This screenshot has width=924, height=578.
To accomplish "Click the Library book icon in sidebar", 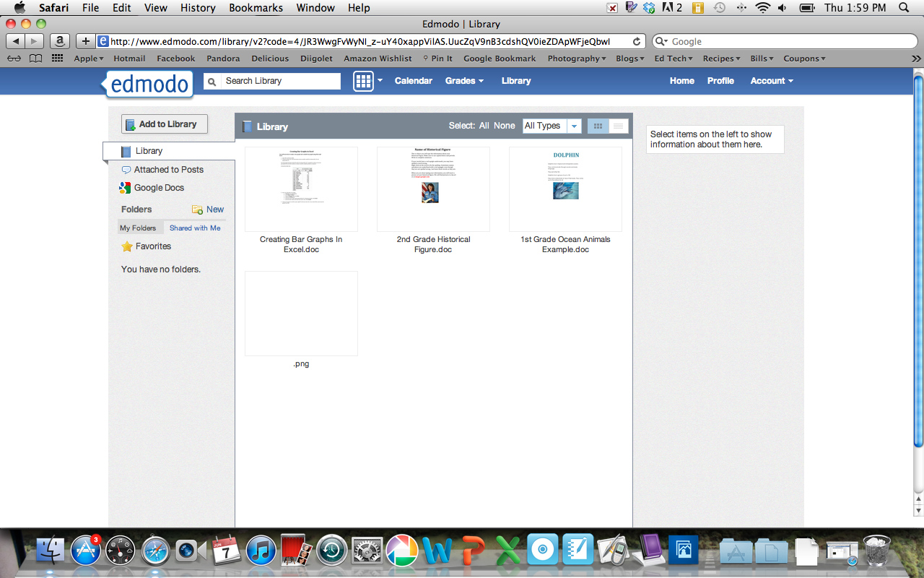I will pyautogui.click(x=126, y=150).
